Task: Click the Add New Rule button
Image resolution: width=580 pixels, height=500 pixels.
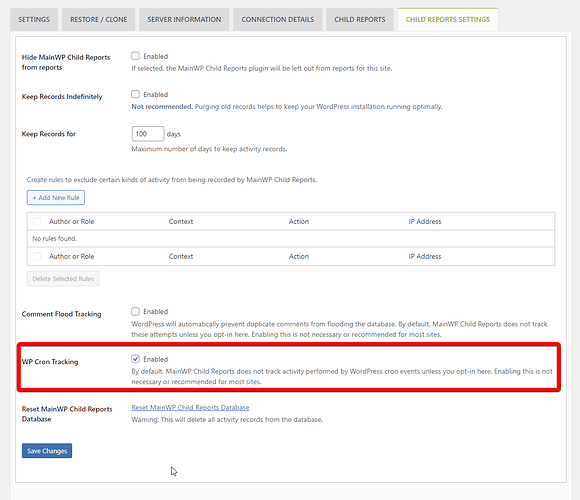Action: tap(56, 197)
